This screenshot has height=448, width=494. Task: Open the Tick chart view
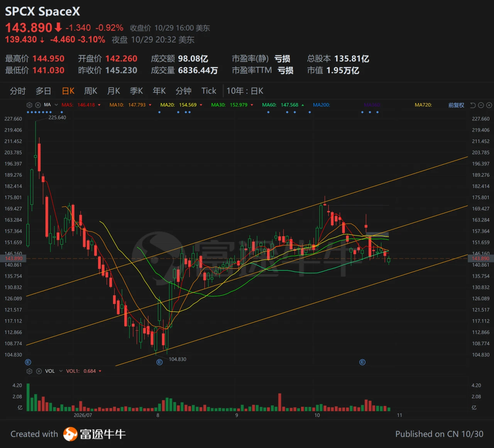pyautogui.click(x=209, y=91)
